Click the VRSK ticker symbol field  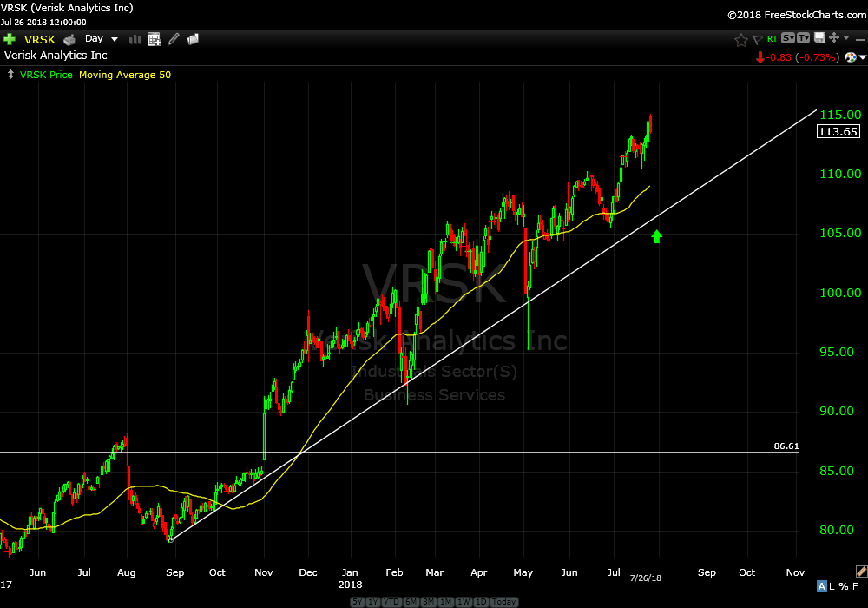[x=39, y=39]
